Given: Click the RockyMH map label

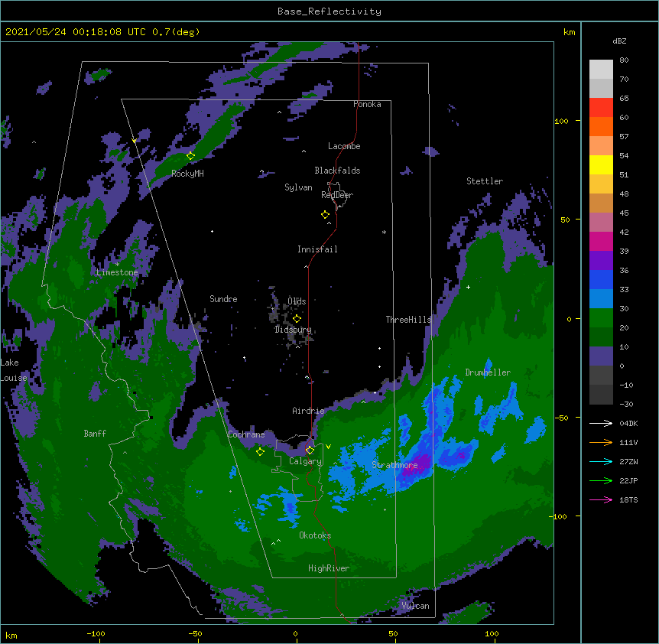Looking at the screenshot, I should (x=187, y=174).
